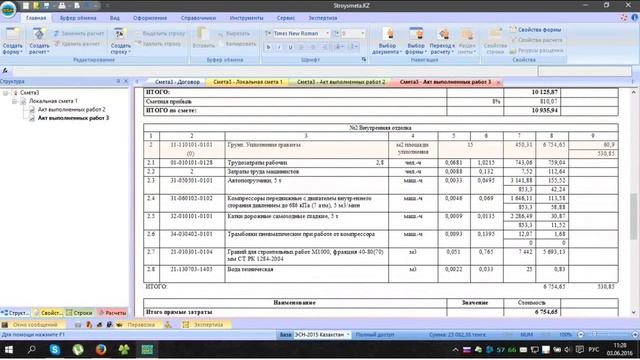The image size is (640, 360).
Task: Click the print icon in quick access toolbar
Action: (x=62, y=6)
